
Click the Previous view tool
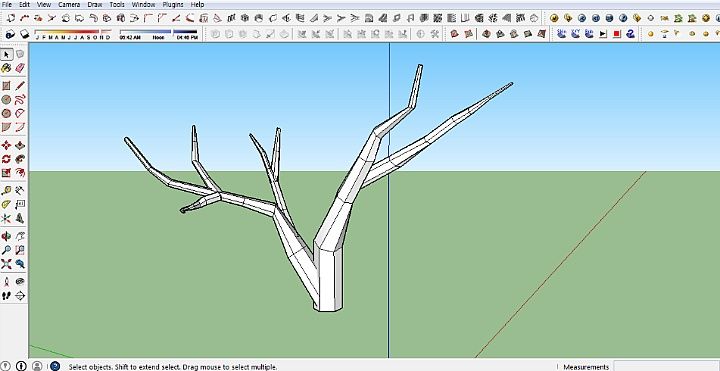[20, 264]
